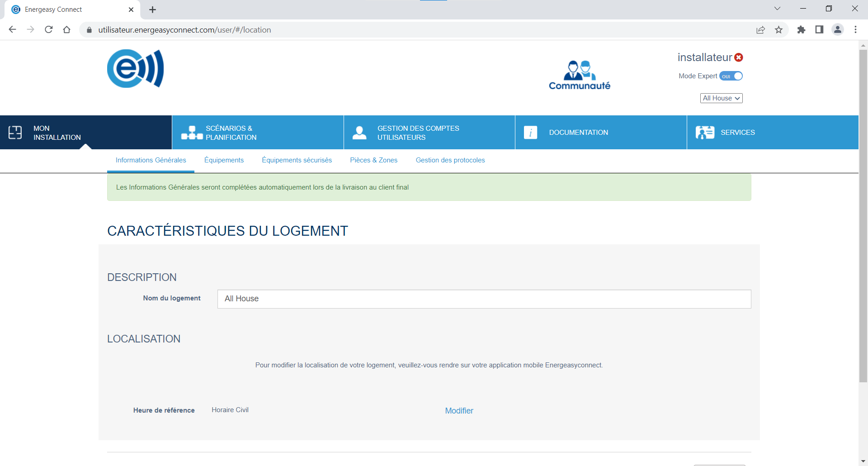This screenshot has width=868, height=466.
Task: Open Chrome three-dot menu
Action: pyautogui.click(x=855, y=30)
